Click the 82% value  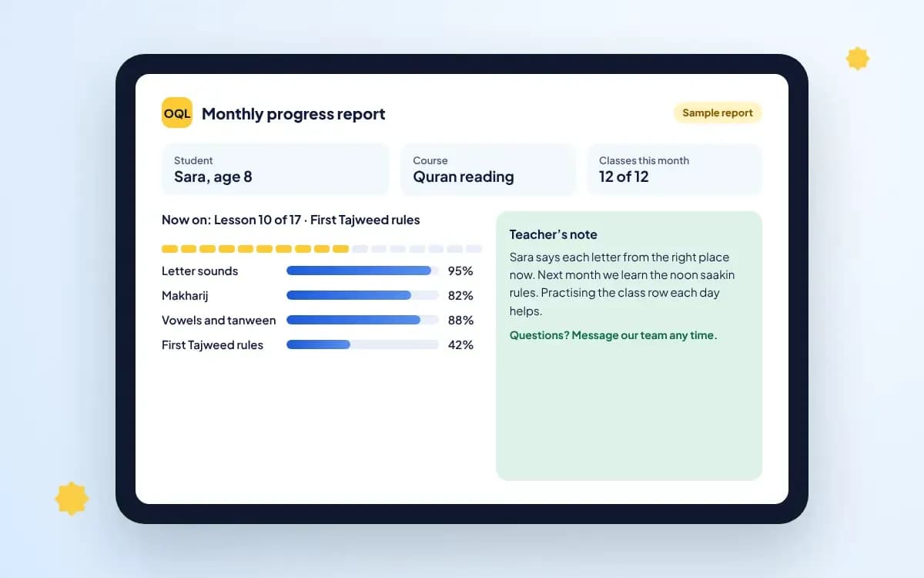pyautogui.click(x=460, y=296)
